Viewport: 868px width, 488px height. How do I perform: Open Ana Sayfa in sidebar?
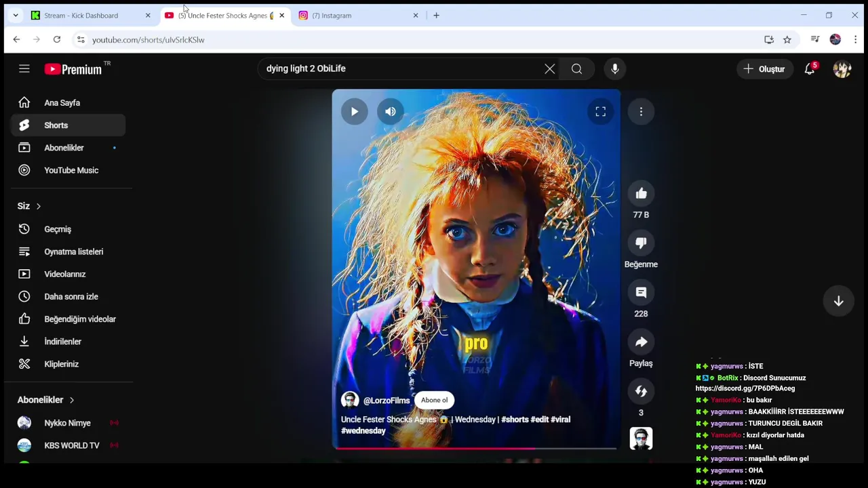(68, 103)
